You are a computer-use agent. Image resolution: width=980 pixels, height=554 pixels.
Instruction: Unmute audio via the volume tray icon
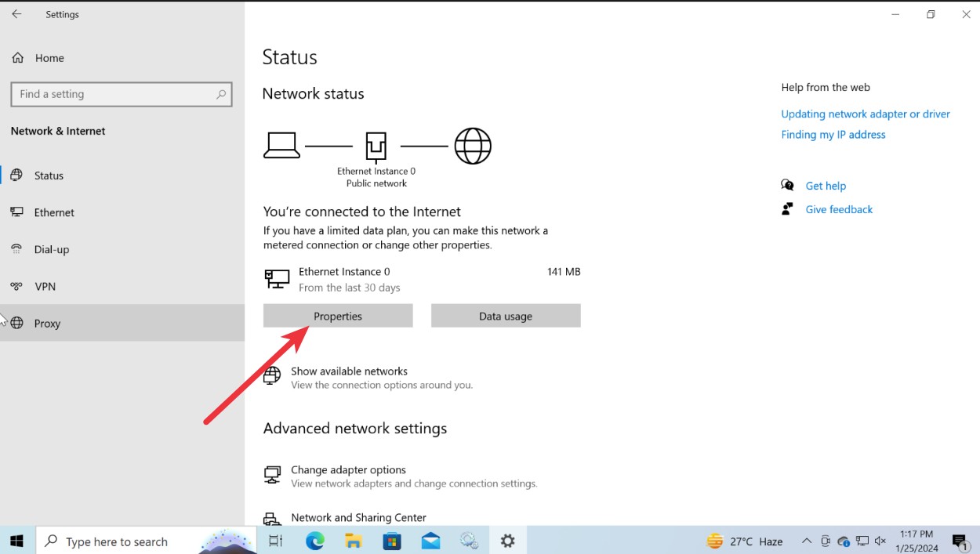880,541
